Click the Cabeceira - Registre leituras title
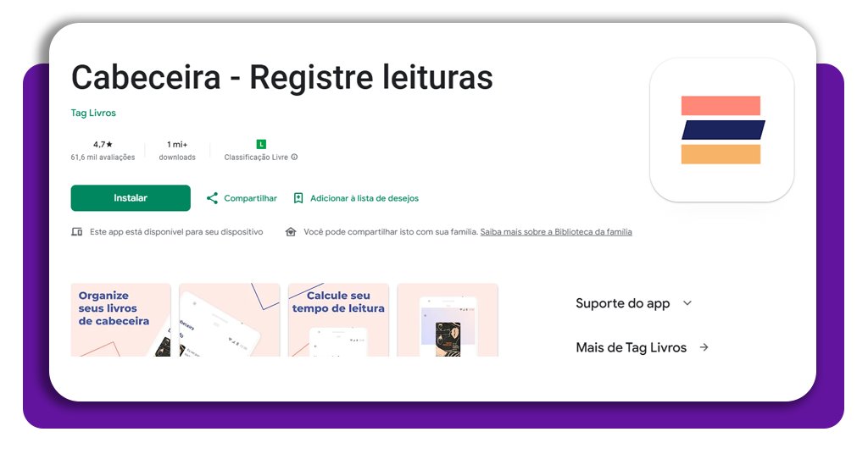Screen dimensions: 868x454 (281, 77)
